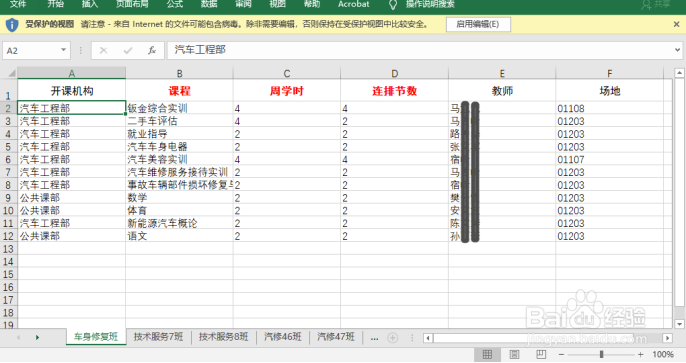
Task: Open the insert function fx icon
Action: click(x=152, y=51)
